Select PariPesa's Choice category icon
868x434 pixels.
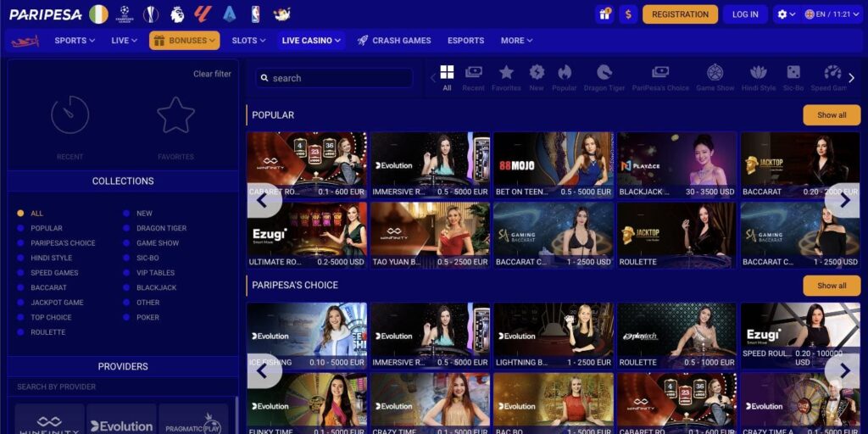tap(660, 78)
